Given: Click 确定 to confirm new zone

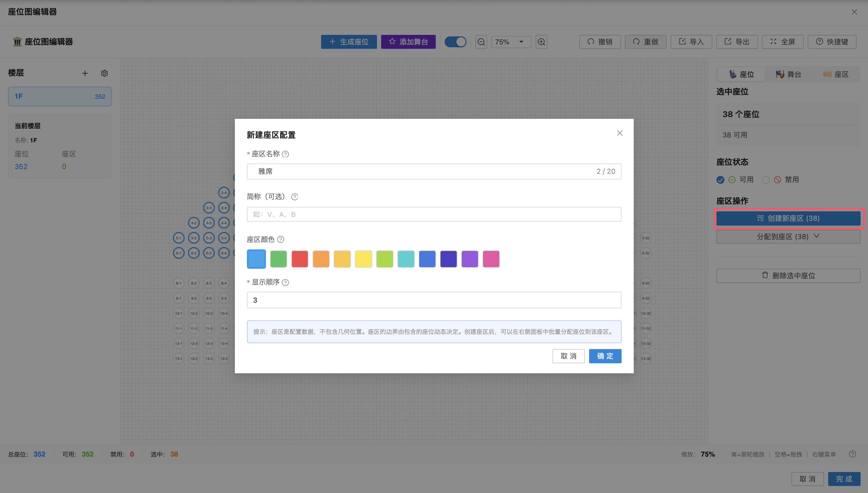Looking at the screenshot, I should (x=605, y=356).
